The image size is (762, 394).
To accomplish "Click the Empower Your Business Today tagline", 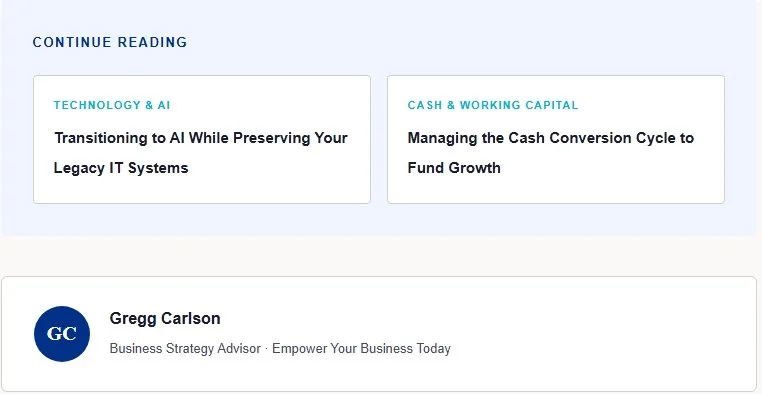I will click(x=361, y=349).
